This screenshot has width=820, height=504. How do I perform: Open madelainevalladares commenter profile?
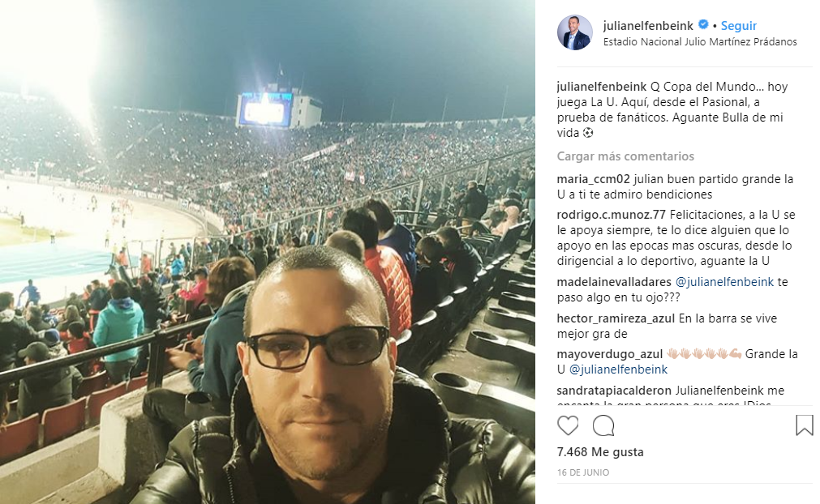point(614,282)
